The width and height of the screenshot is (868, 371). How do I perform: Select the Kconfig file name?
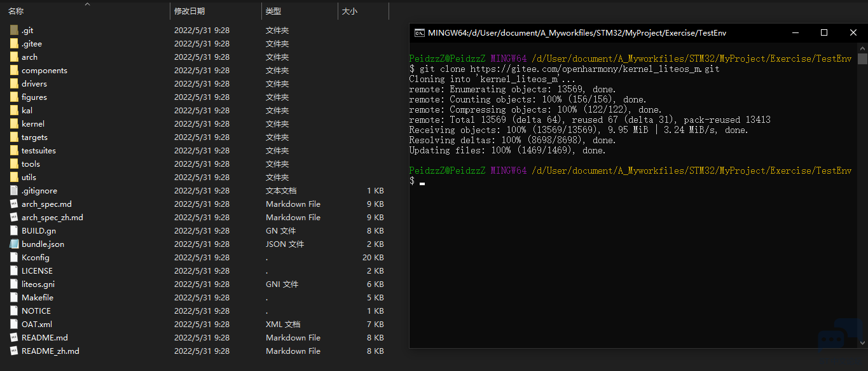(36, 257)
